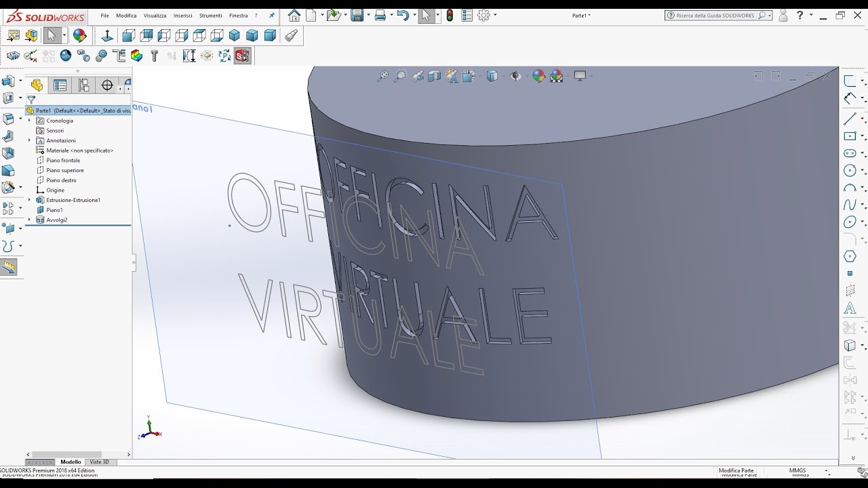Open the FeatureManager design tree tab

(x=37, y=85)
